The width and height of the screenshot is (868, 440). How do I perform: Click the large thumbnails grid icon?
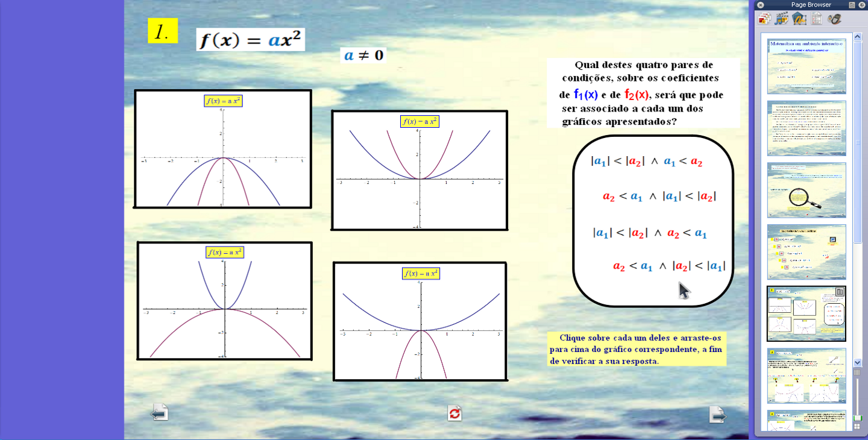click(x=857, y=427)
